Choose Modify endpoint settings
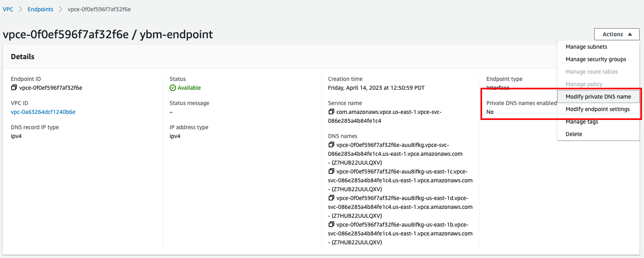Image resolution: width=644 pixels, height=258 pixels. pyautogui.click(x=598, y=109)
